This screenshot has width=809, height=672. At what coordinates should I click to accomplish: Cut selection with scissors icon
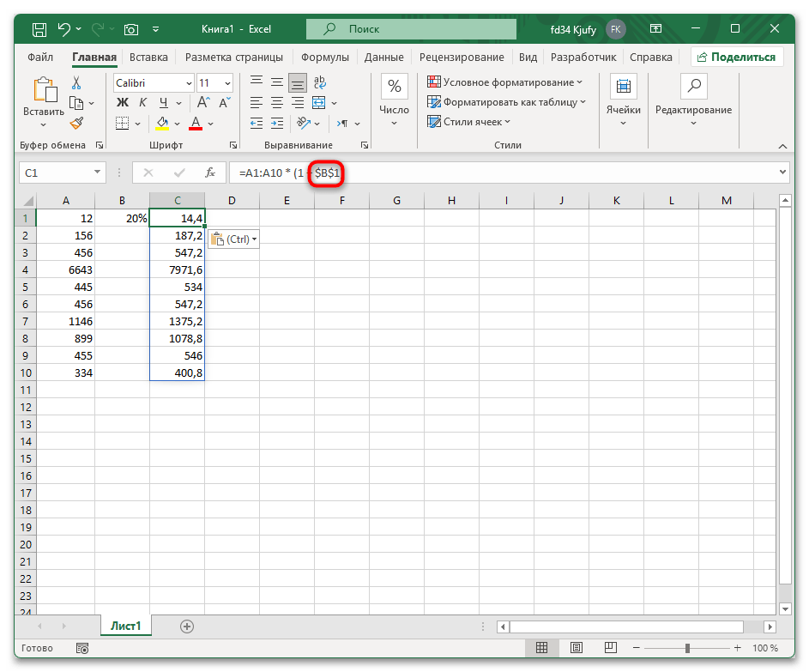[x=76, y=82]
